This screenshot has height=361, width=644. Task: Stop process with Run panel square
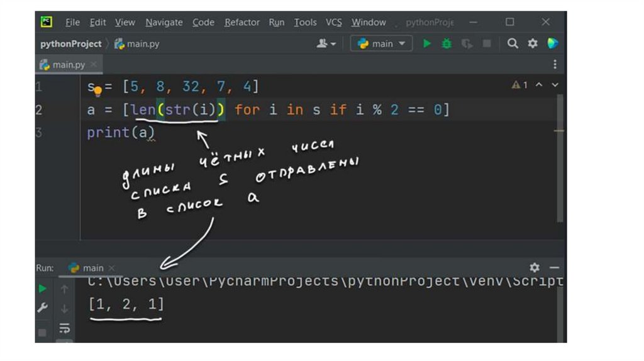coord(42,332)
